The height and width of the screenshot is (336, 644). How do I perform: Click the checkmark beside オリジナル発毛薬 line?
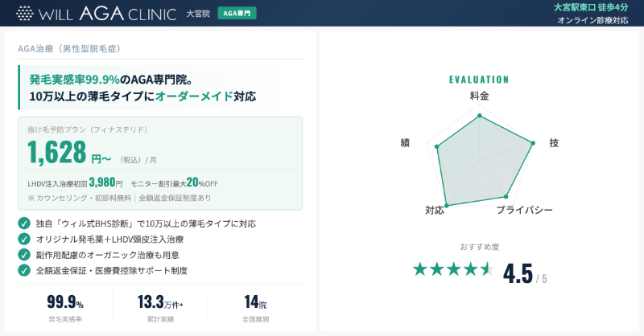pyautogui.click(x=24, y=239)
